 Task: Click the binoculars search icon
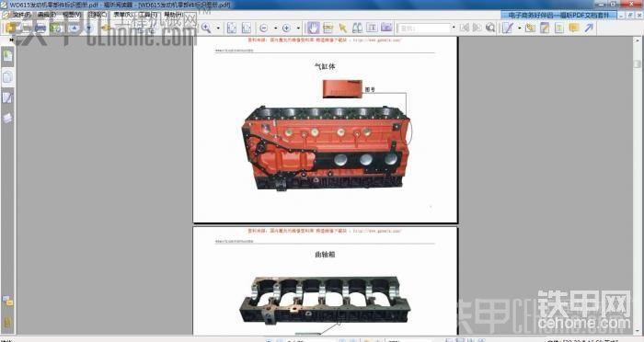(x=357, y=28)
